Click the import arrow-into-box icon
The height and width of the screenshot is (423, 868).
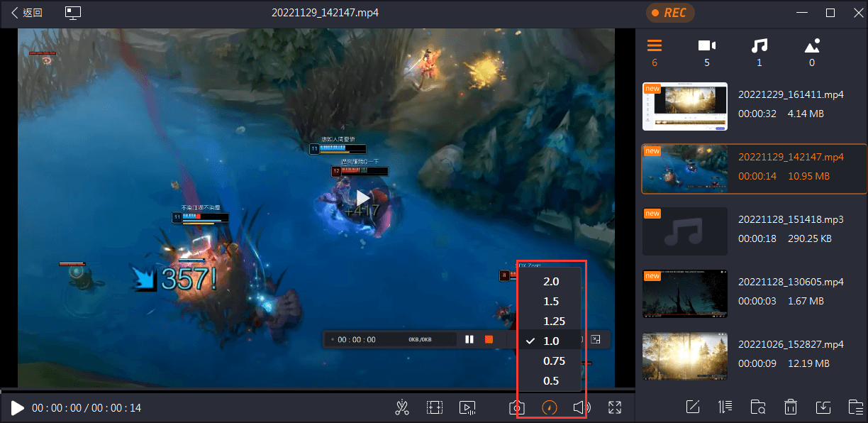point(823,407)
